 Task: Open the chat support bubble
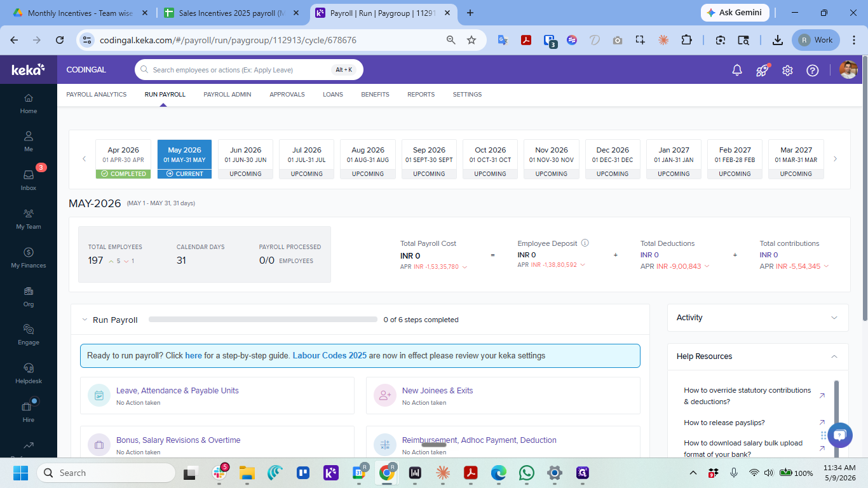coord(840,435)
